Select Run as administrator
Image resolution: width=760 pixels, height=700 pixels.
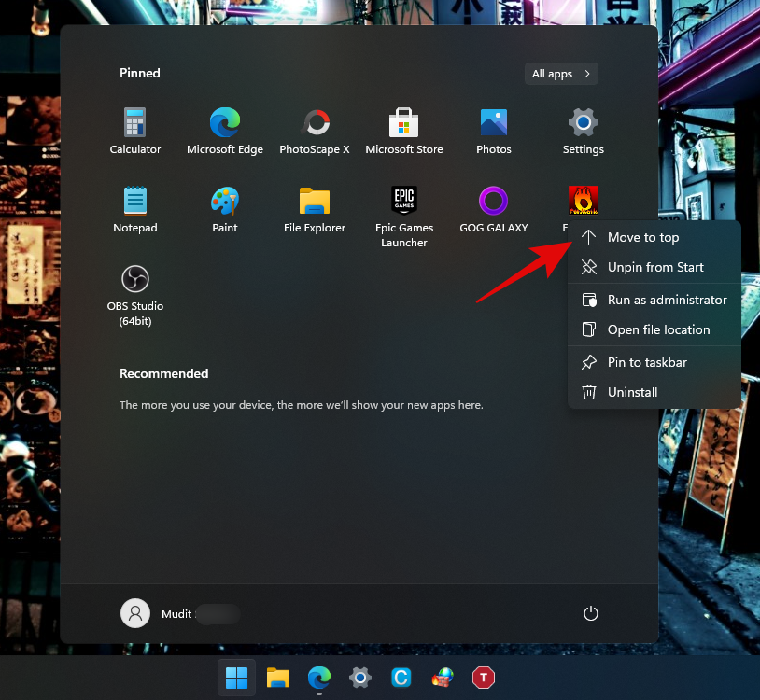667,300
